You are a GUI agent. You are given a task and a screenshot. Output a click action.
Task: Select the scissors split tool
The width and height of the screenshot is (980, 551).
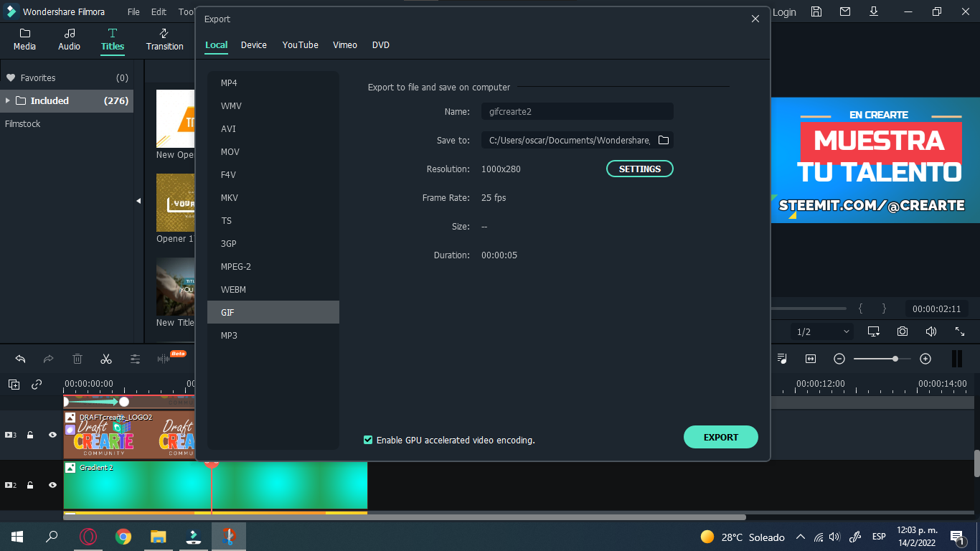106,359
